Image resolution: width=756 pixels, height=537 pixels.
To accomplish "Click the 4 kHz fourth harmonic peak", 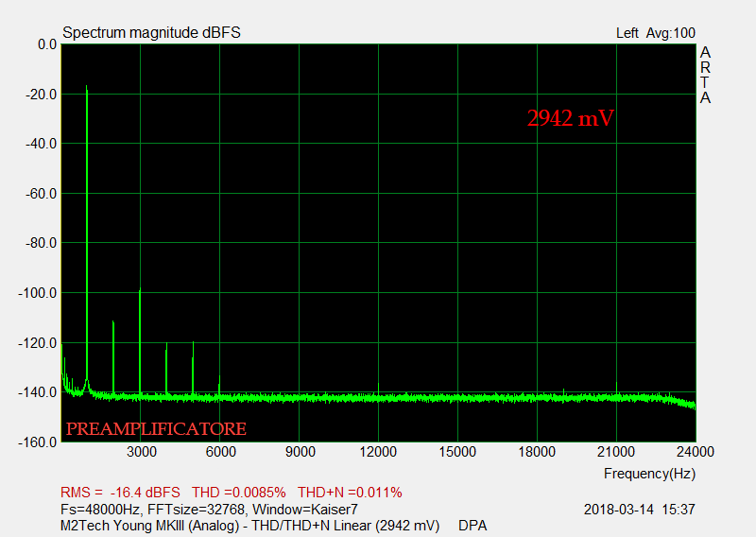I will click(x=166, y=369).
